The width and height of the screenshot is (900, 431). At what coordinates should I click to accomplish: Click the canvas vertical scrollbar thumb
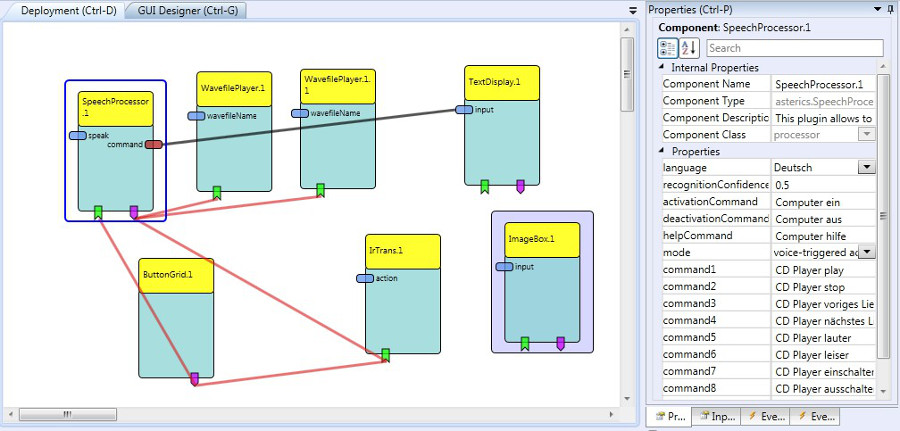[627, 74]
